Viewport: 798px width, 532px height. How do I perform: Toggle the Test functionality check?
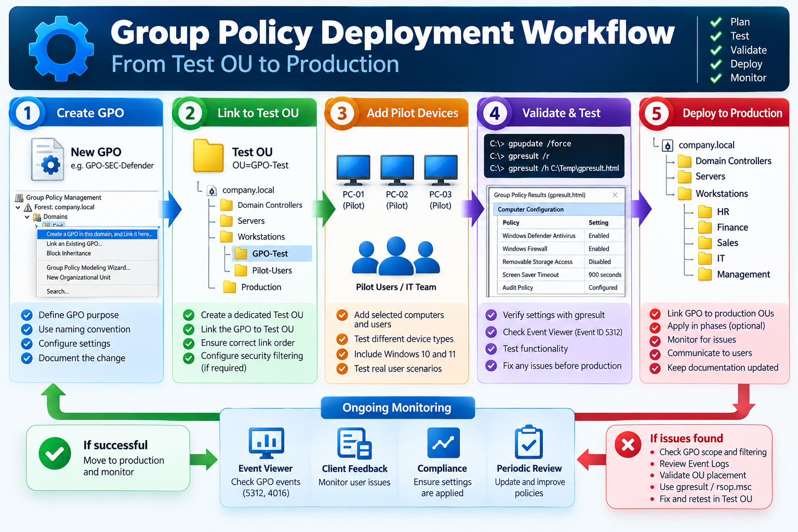click(491, 349)
